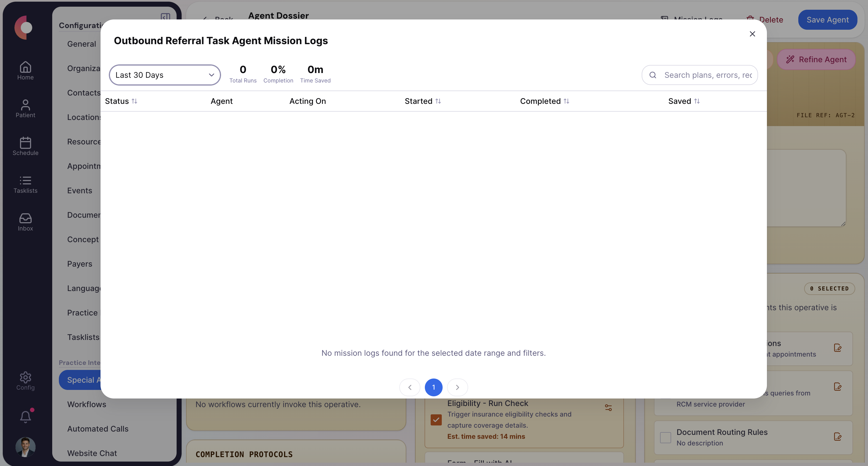The width and height of the screenshot is (868, 466).
Task: Click the Save Agent button
Action: pyautogui.click(x=828, y=19)
